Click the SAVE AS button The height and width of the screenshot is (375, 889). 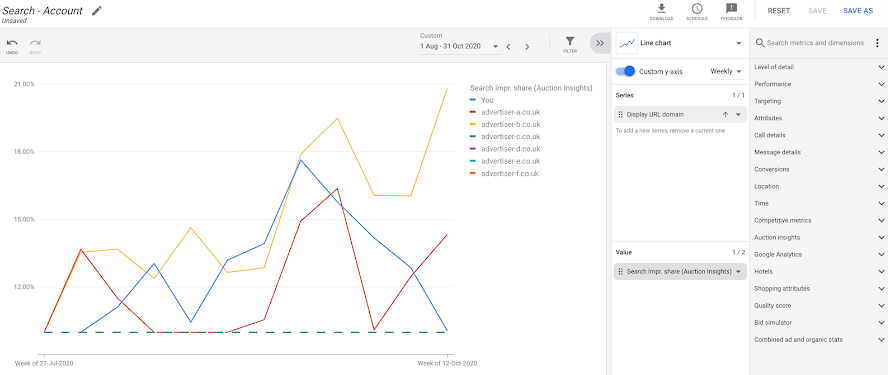pos(858,11)
